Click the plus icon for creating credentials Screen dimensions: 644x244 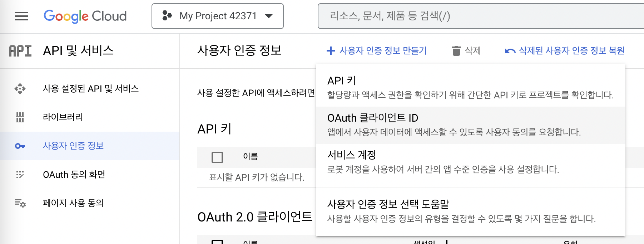(x=331, y=51)
